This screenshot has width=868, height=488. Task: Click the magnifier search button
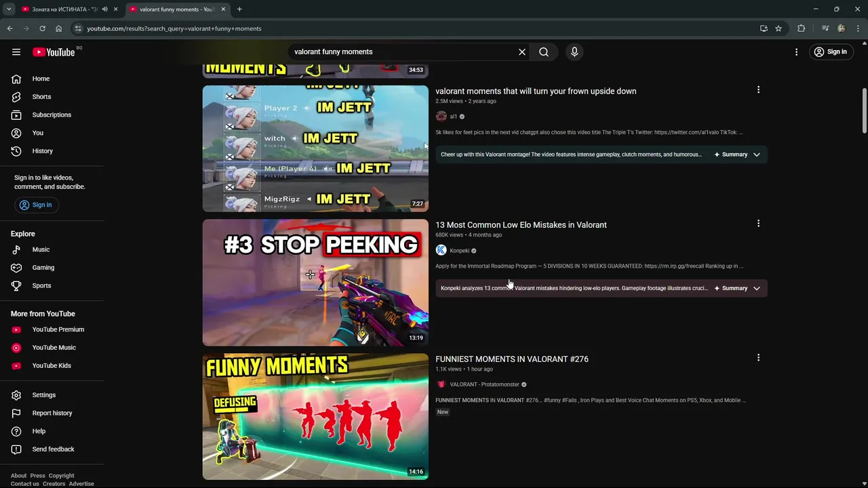point(544,52)
